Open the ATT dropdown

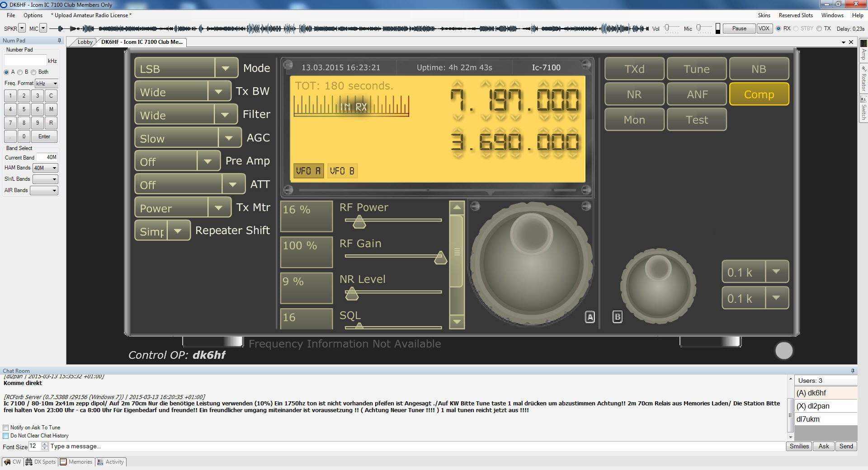click(233, 184)
